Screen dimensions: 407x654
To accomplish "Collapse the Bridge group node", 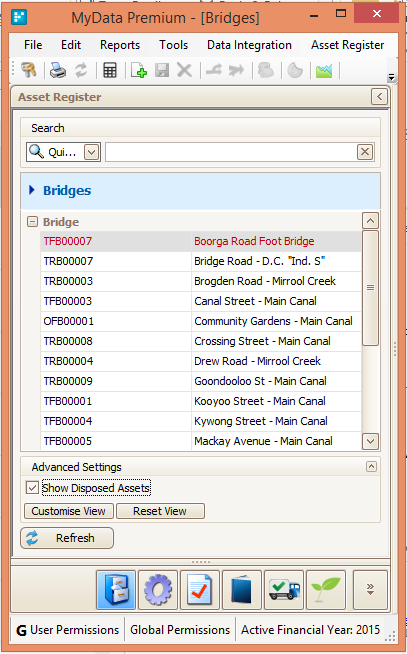I will pyautogui.click(x=32, y=221).
